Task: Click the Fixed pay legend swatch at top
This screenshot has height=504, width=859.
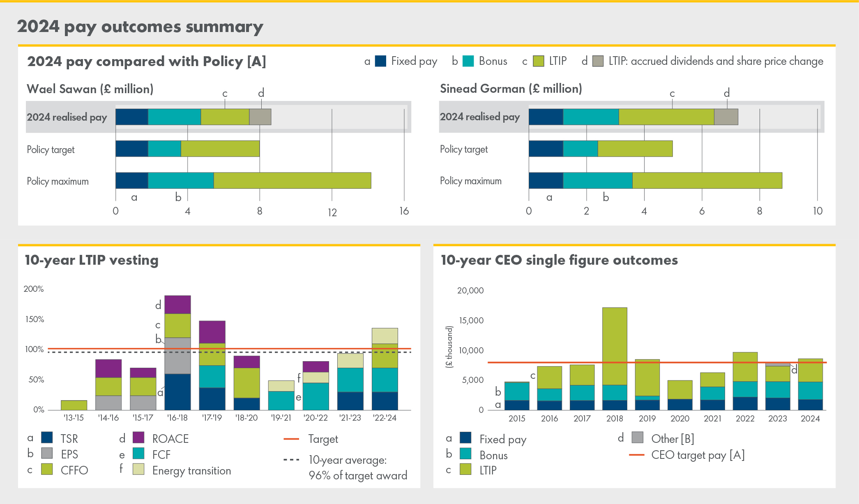Action: pos(380,61)
